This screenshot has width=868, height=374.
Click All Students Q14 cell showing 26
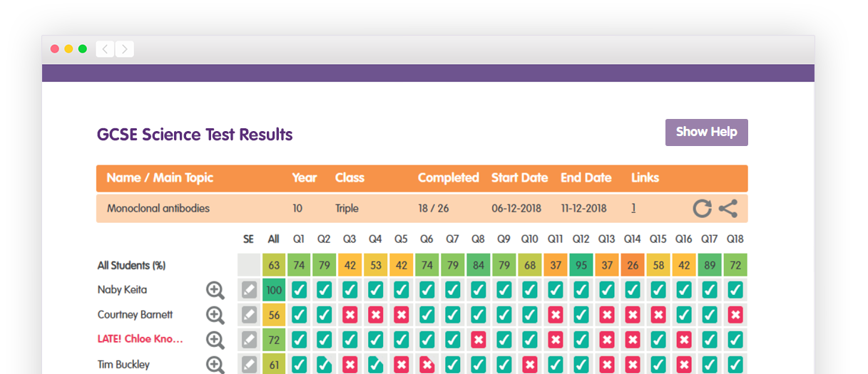(633, 265)
